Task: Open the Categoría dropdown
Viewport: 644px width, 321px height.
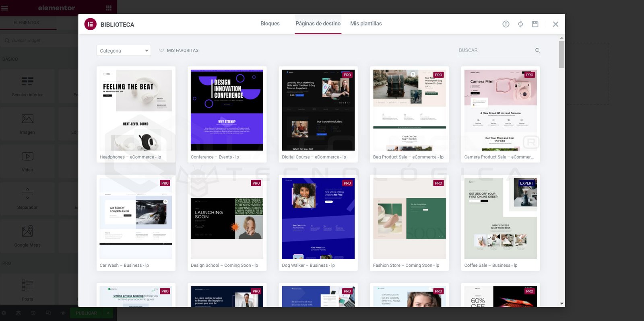Action: click(x=124, y=50)
